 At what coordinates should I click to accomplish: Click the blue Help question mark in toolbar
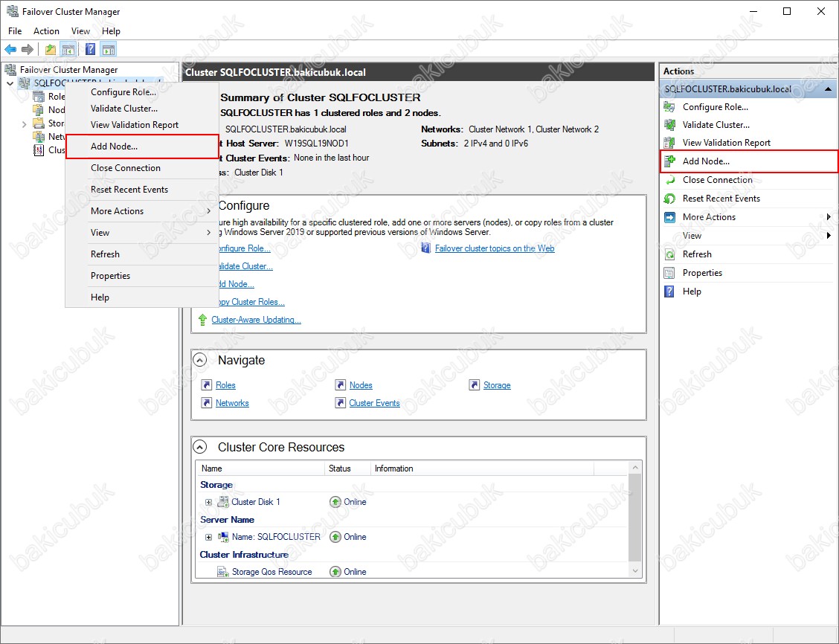(91, 50)
